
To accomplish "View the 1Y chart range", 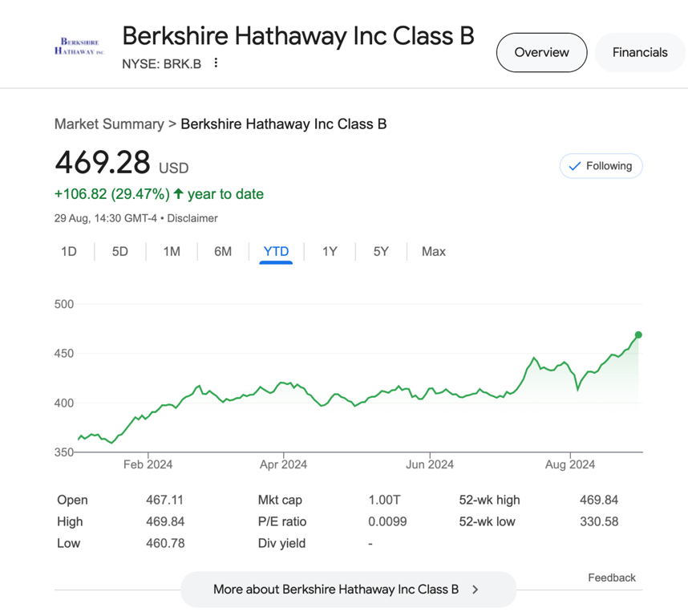I will coord(330,252).
